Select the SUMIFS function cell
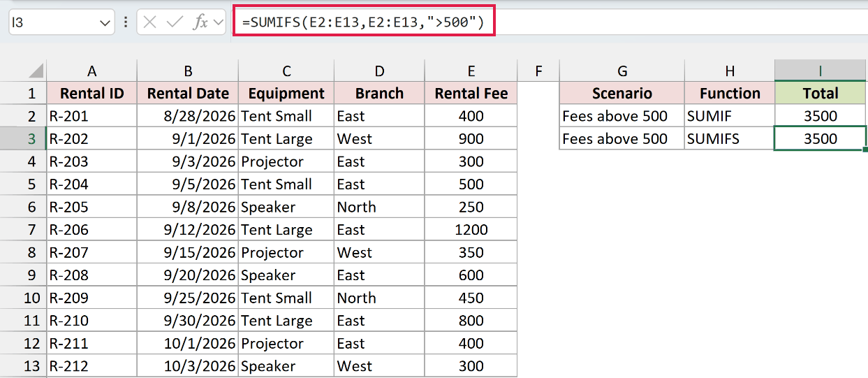Screen dimensions: 868x378 (x=730, y=138)
